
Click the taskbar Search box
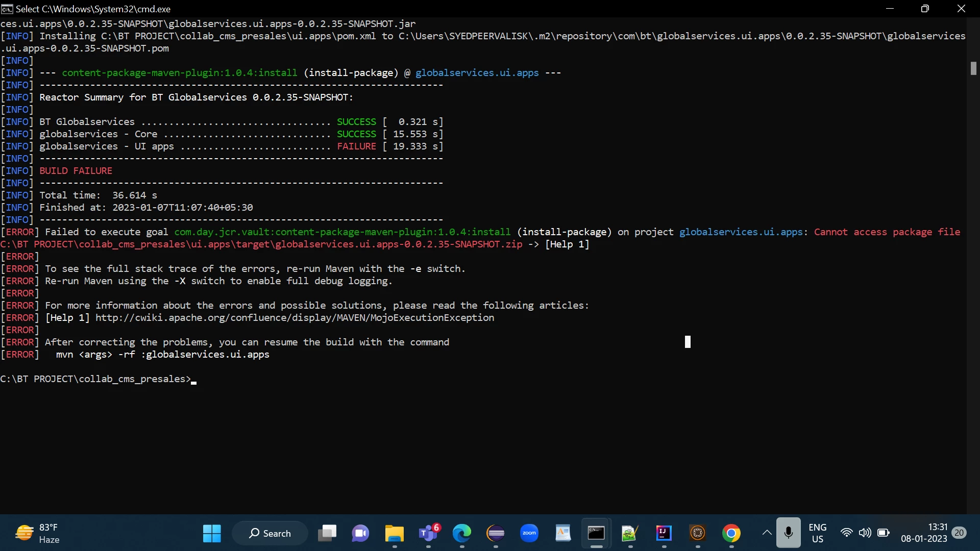270,534
